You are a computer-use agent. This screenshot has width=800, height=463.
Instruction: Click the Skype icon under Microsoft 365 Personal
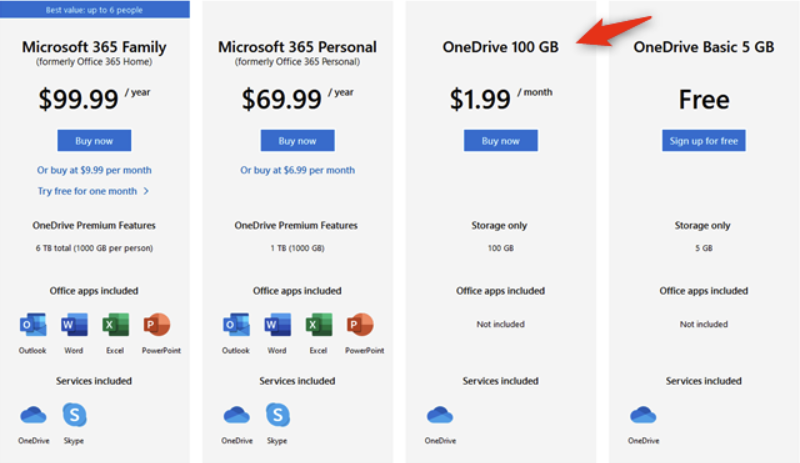point(278,415)
